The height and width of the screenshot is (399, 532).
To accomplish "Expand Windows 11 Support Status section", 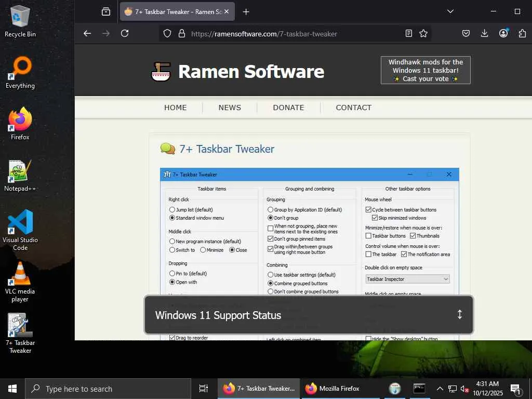I will point(309,315).
